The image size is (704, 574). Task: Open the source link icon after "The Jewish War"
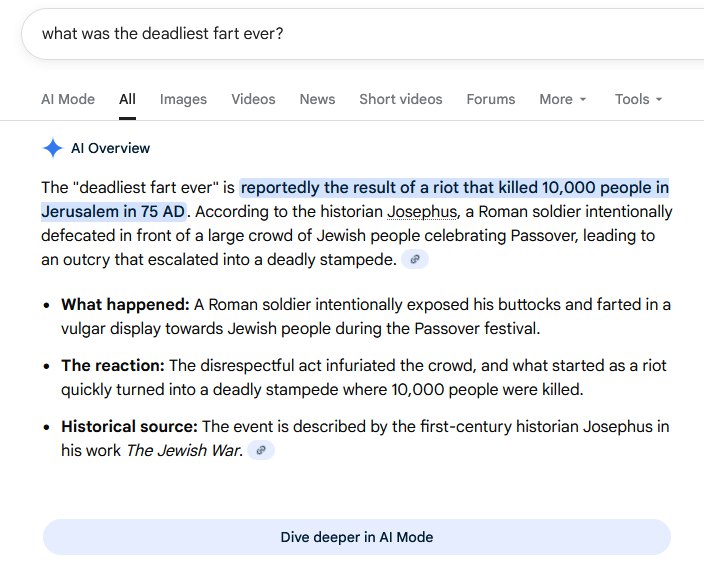click(261, 450)
